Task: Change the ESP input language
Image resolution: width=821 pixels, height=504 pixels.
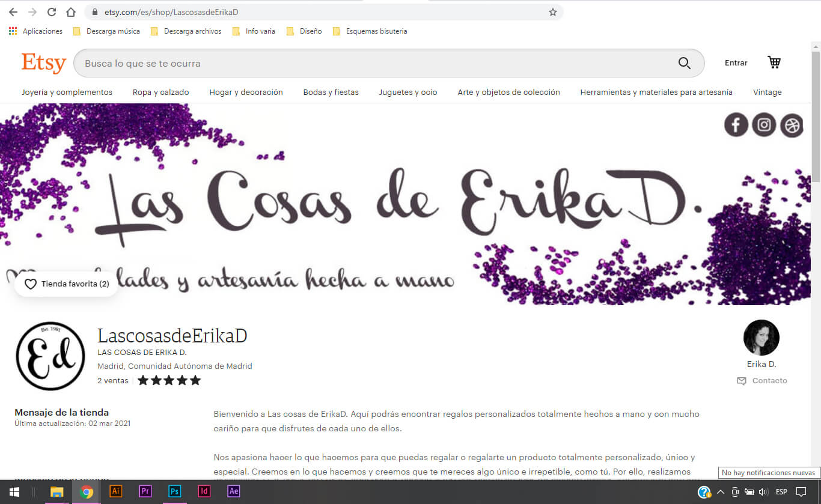Action: coord(781,492)
